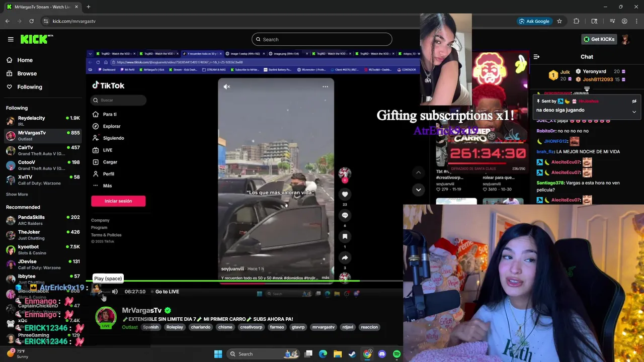Viewport: 644px width, 362px height.
Task: Open MrVargasTv streamer avatar
Action: point(106,318)
